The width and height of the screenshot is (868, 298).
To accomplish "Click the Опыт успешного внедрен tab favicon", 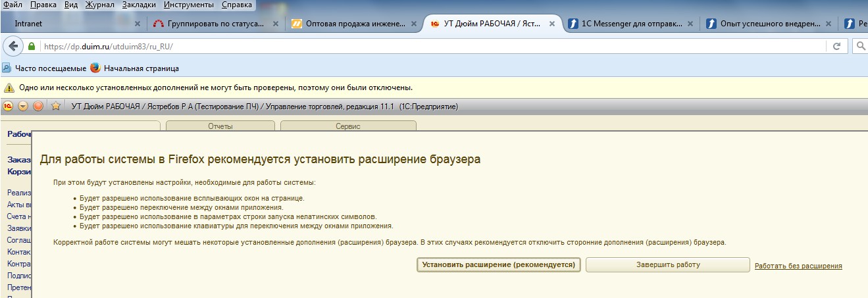I will 711,24.
